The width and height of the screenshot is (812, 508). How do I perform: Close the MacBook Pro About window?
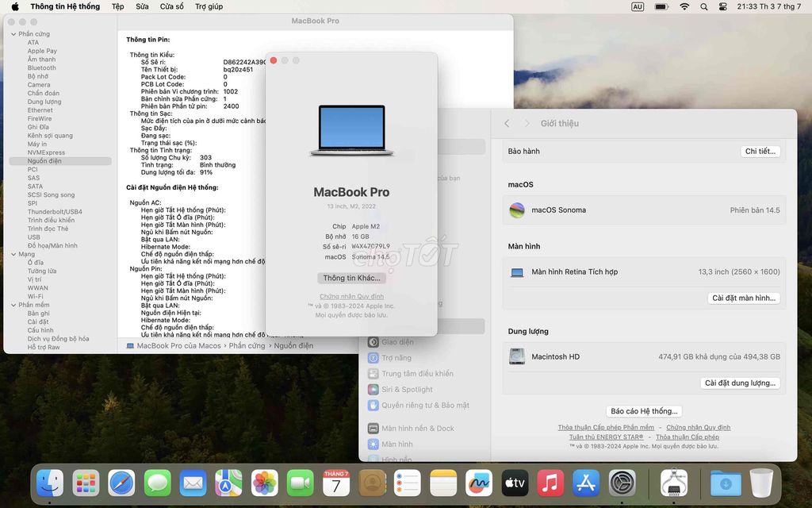click(274, 60)
